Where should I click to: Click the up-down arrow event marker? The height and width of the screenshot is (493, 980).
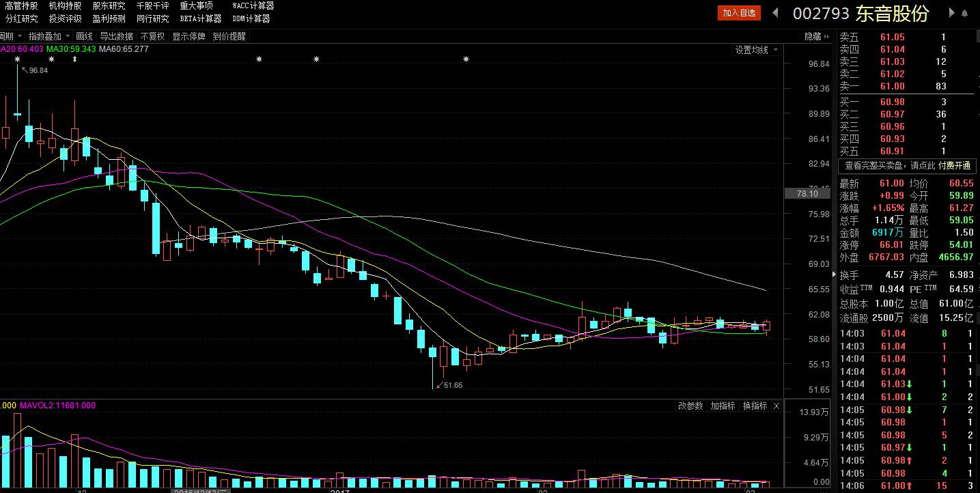pyautogui.click(x=74, y=59)
